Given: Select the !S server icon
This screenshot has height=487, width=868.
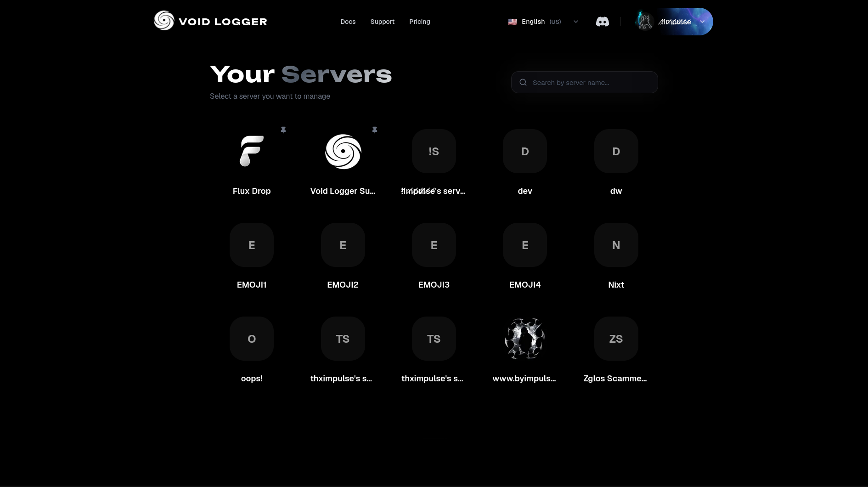Looking at the screenshot, I should [x=434, y=151].
